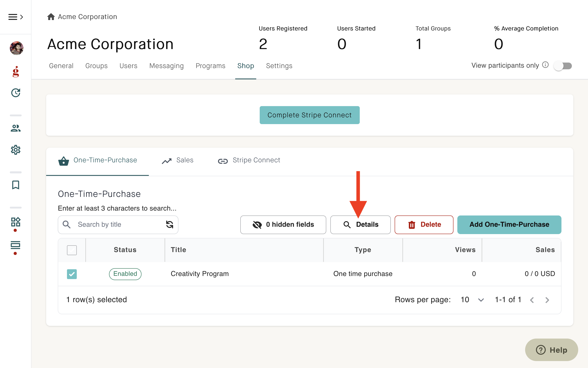Sort by the Type column header
The image size is (588, 368).
(x=363, y=250)
